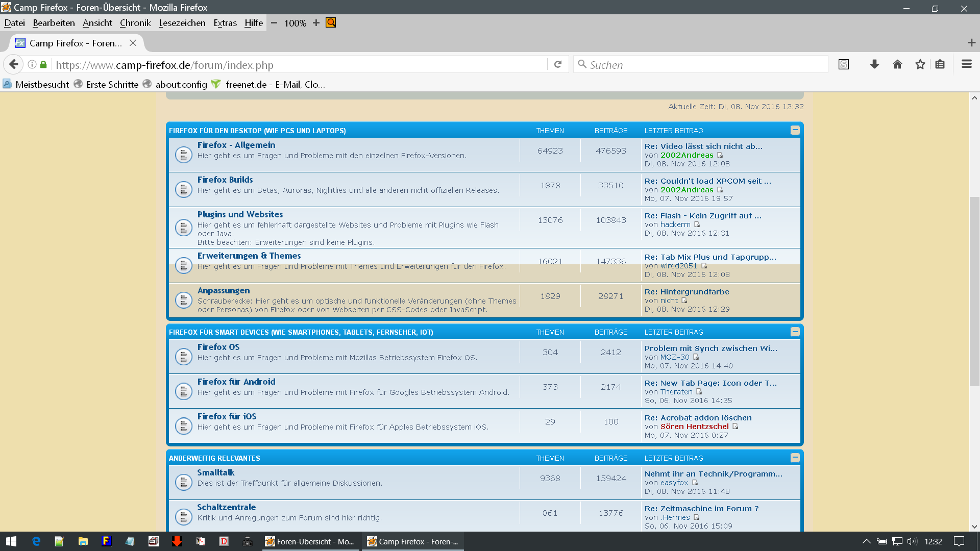Click the bookmark star icon
Image resolution: width=980 pixels, height=551 pixels.
920,64
